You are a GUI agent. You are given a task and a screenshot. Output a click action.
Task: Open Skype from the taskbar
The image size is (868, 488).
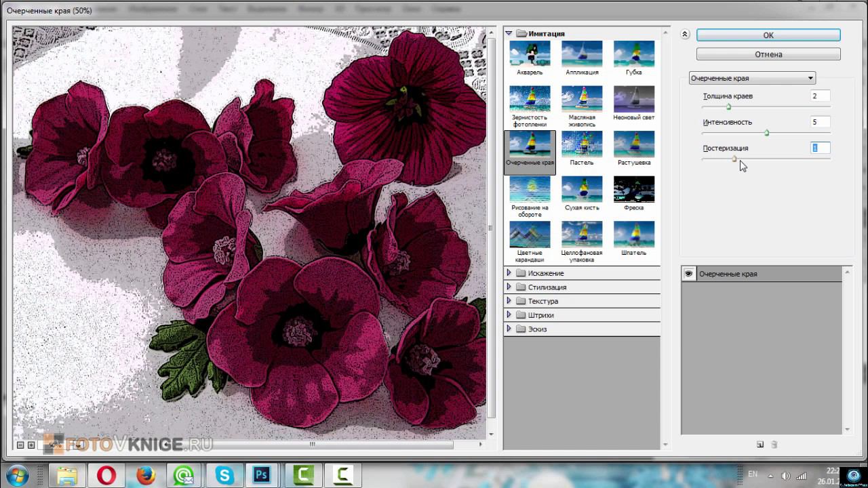tap(223, 475)
